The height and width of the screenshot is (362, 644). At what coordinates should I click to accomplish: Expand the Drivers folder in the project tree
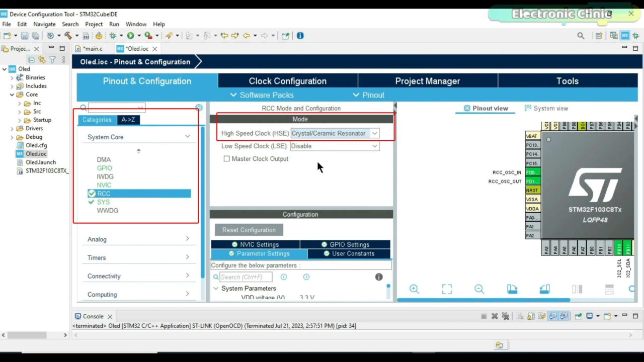12,128
